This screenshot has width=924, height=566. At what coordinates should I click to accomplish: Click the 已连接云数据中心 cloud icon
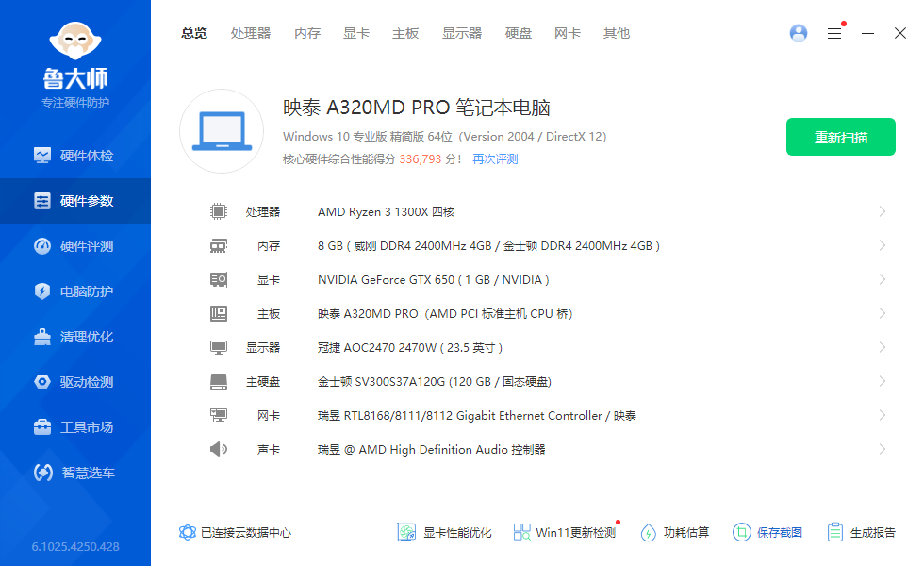tap(188, 532)
